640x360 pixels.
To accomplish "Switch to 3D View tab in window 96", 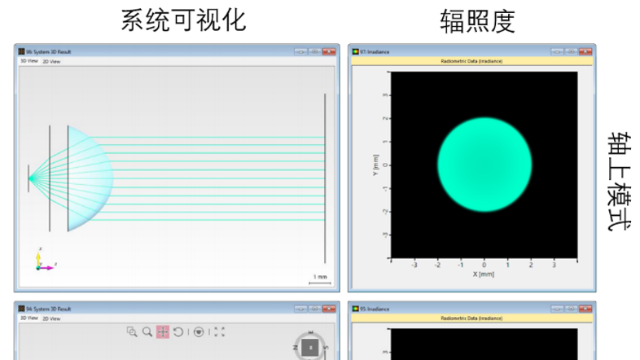I will (29, 61).
